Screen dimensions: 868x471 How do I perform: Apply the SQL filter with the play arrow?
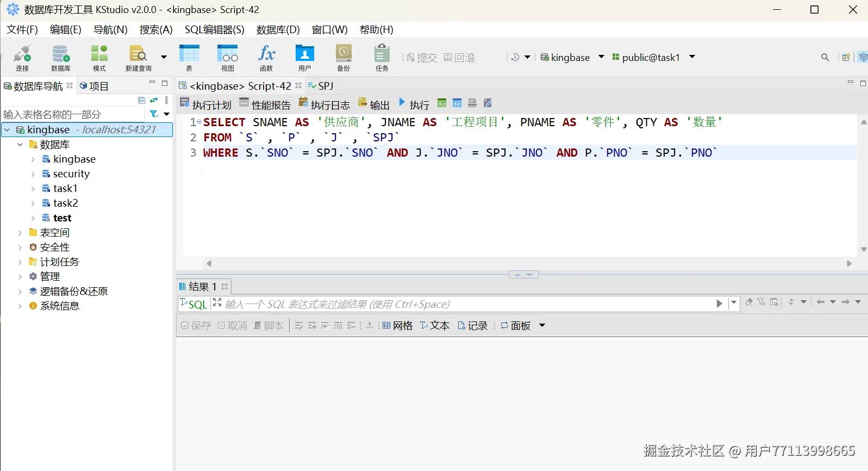719,303
